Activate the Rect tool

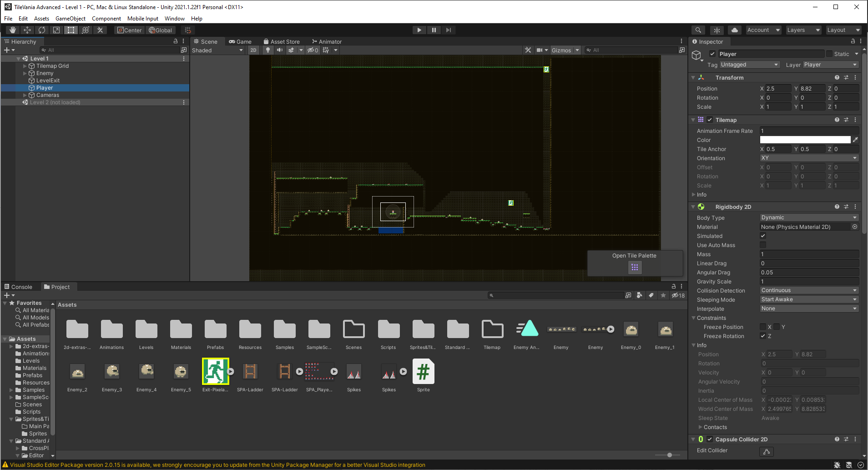71,30
